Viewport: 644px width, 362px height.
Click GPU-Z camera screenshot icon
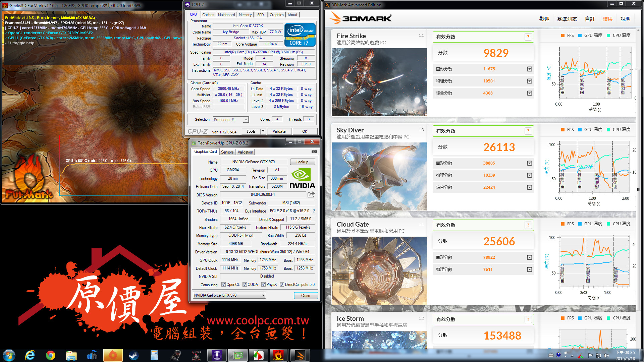(314, 152)
